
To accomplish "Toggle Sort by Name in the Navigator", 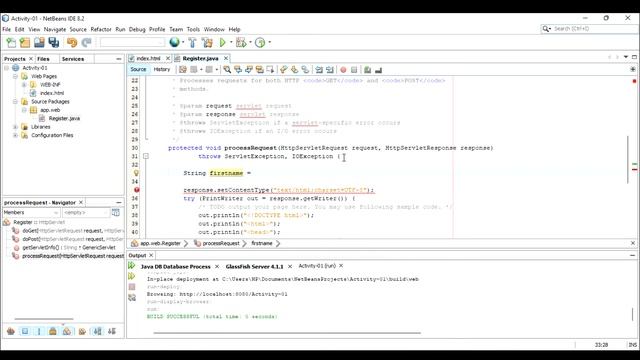I will (98, 331).
